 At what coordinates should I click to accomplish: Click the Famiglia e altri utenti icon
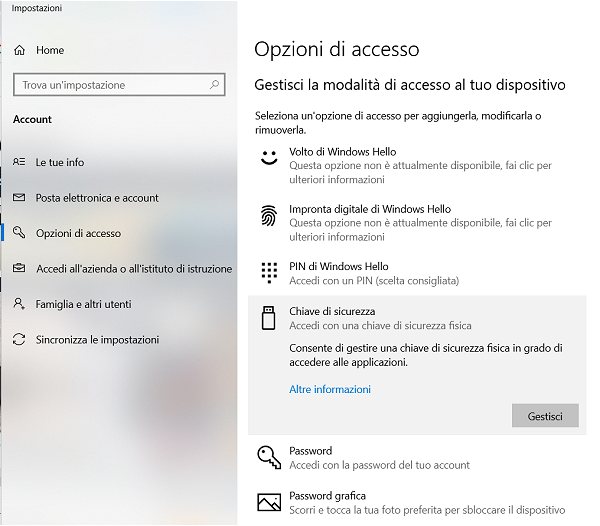tap(20, 304)
